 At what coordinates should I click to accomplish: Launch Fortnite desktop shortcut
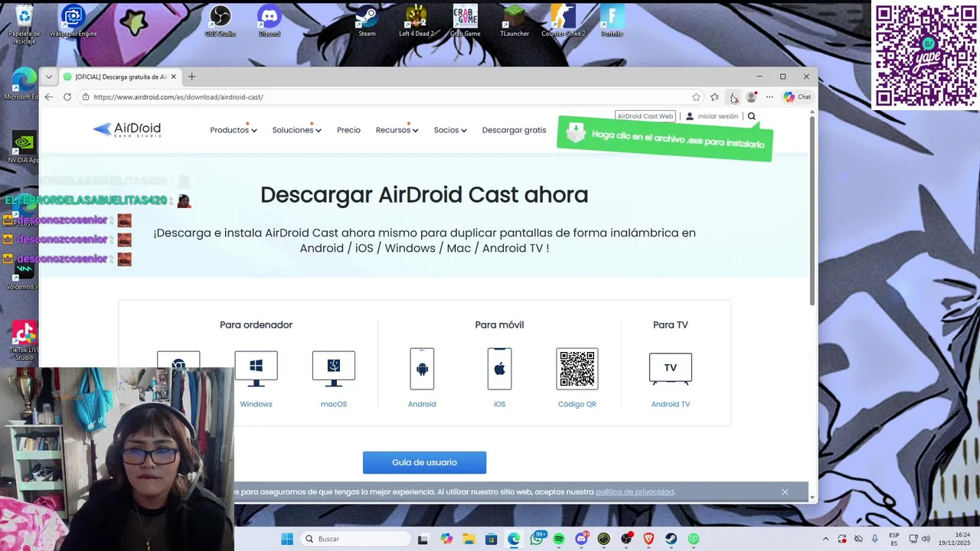[x=612, y=21]
